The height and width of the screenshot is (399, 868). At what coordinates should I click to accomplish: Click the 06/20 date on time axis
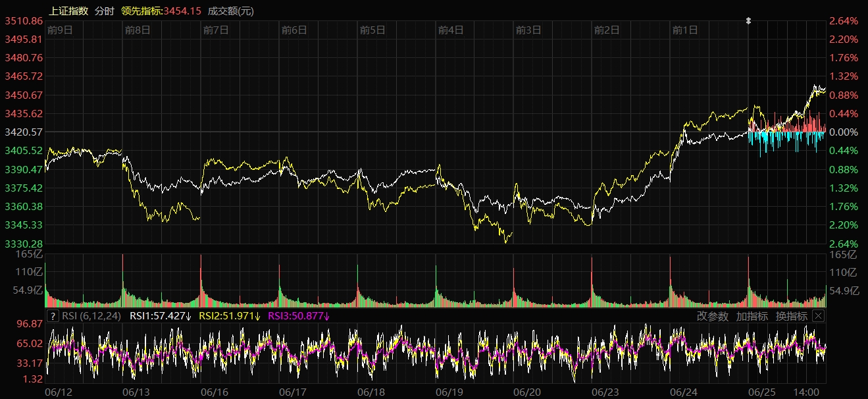click(x=527, y=392)
